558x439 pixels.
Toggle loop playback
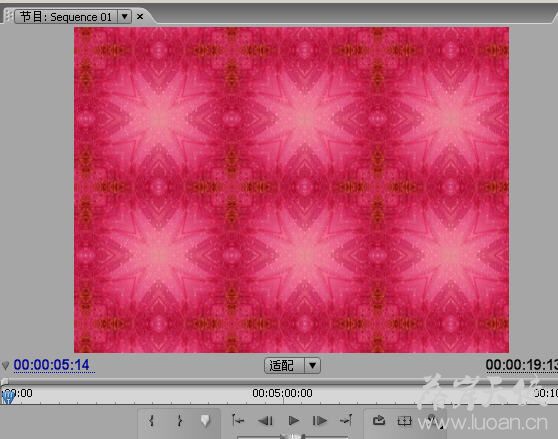(x=379, y=421)
